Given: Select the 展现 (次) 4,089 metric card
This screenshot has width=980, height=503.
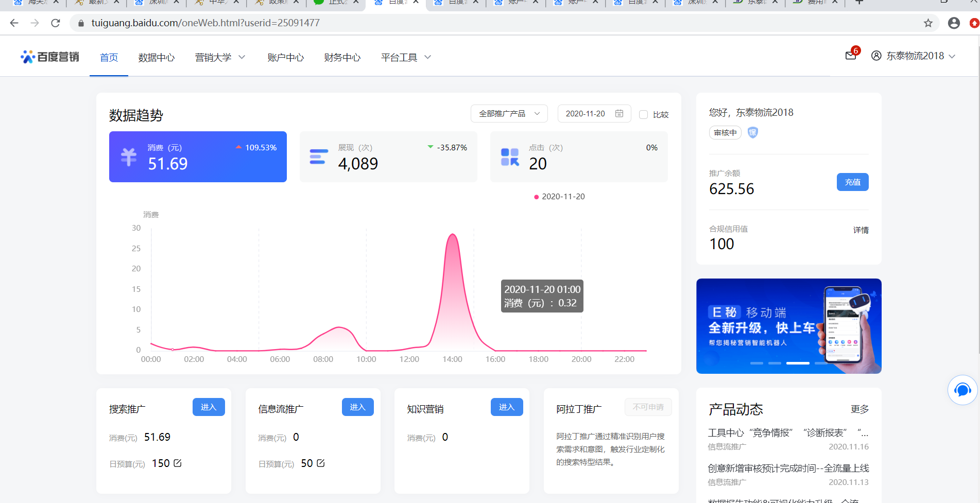Looking at the screenshot, I should click(388, 157).
